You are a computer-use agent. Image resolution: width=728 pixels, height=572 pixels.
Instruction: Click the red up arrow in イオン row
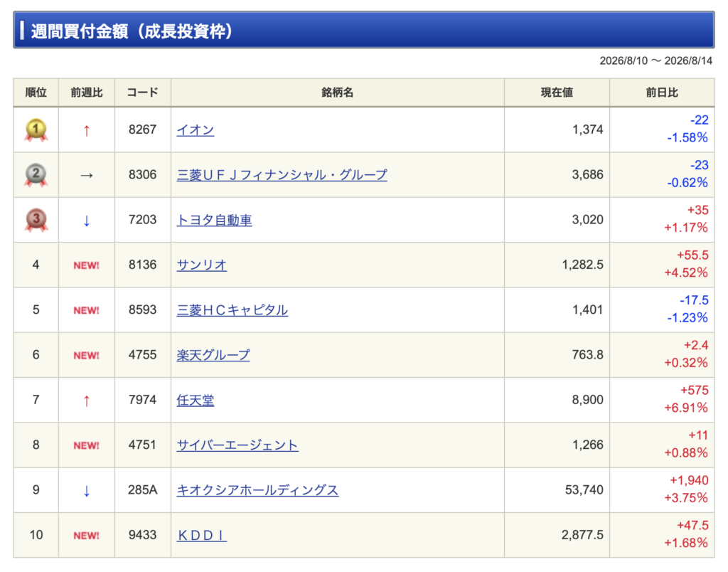tap(86, 131)
